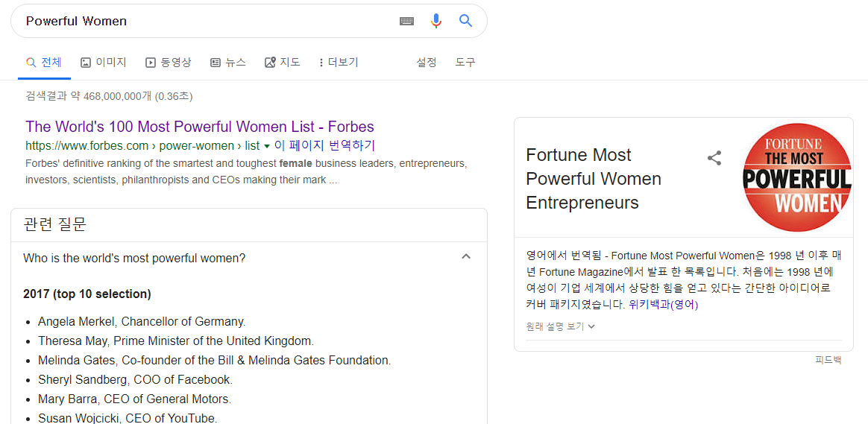Collapse the "Who is the world's most powerful women?" question

click(466, 257)
